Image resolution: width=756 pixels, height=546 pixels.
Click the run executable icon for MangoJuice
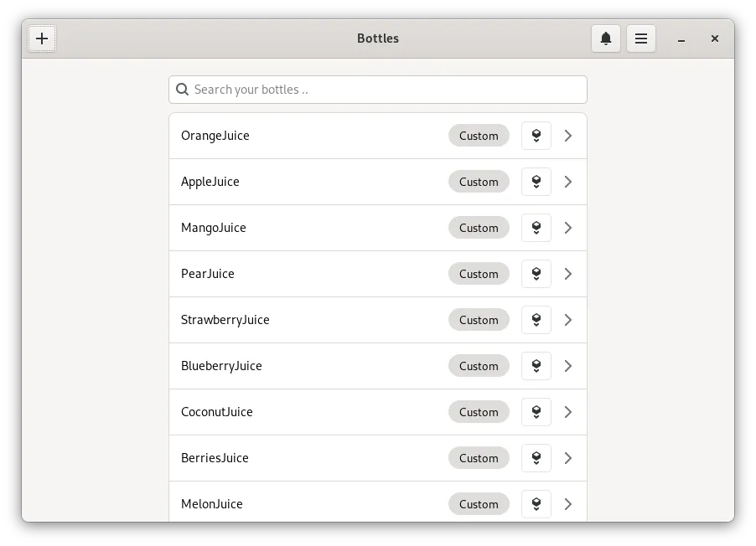[536, 228]
